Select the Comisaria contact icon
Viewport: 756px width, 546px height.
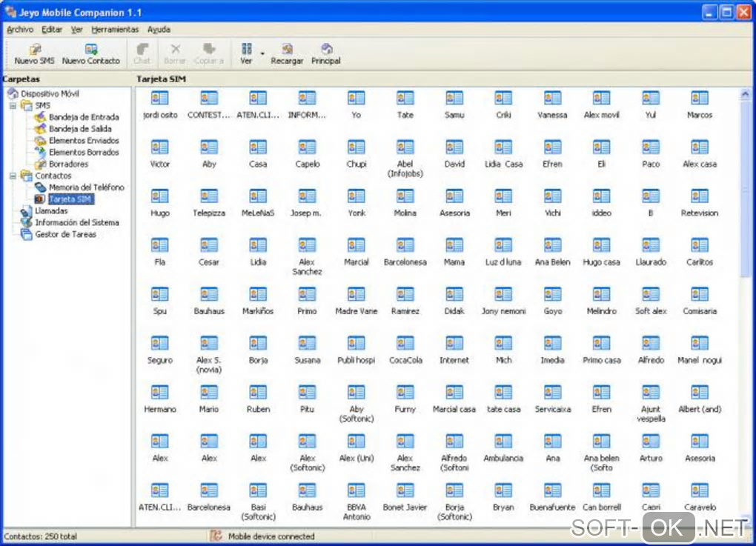coord(699,294)
